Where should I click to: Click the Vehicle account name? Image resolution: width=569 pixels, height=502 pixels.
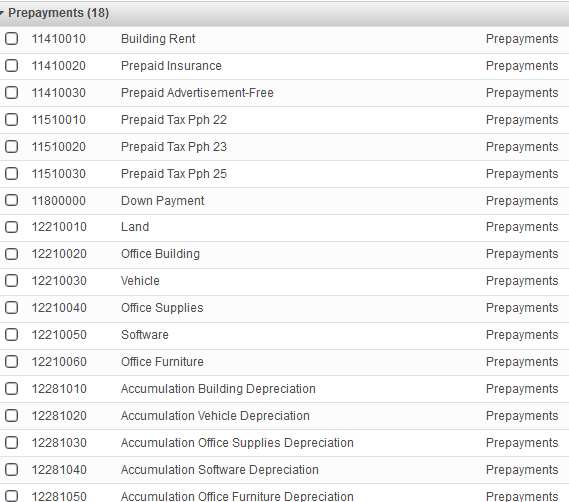coord(140,281)
